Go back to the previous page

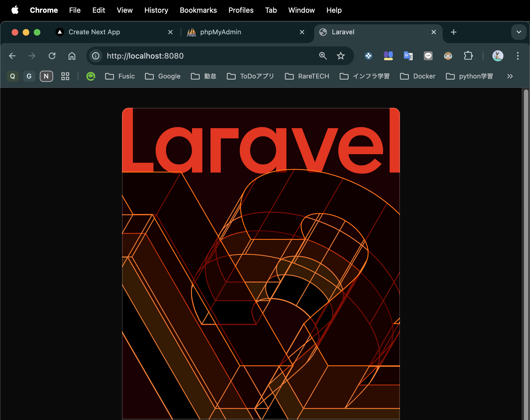tap(12, 56)
